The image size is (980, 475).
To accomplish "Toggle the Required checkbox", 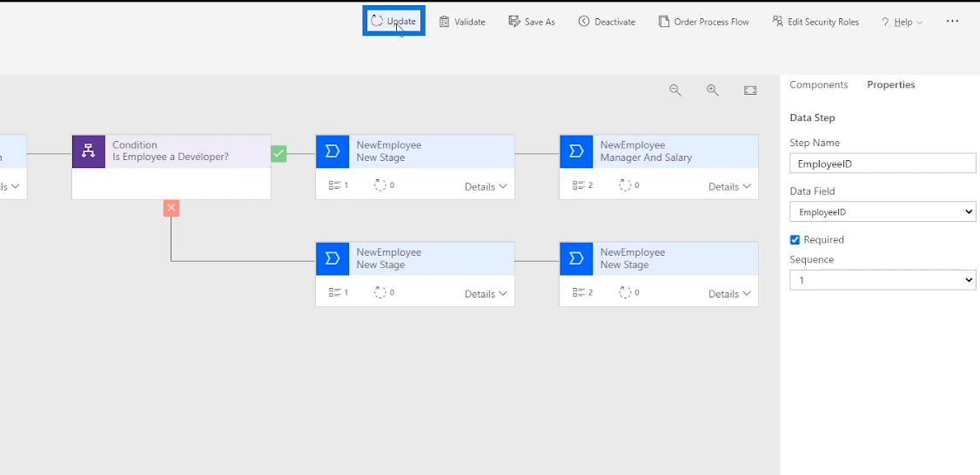I will coord(795,240).
